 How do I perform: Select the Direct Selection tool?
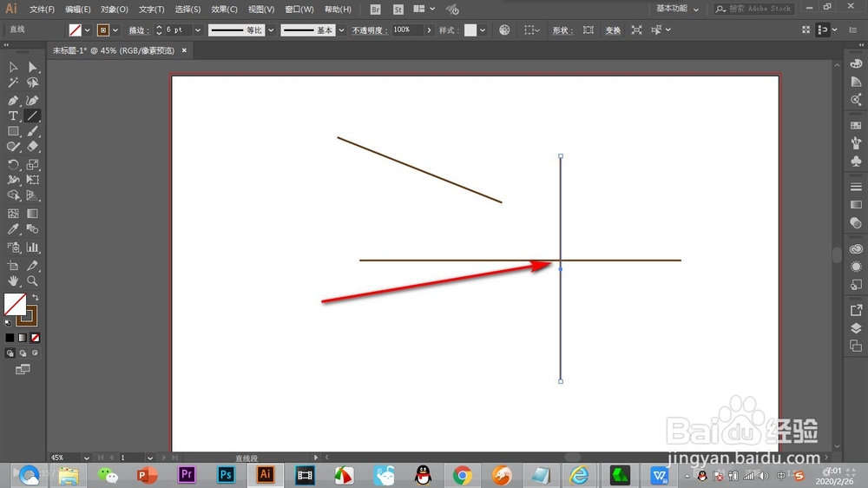click(33, 67)
